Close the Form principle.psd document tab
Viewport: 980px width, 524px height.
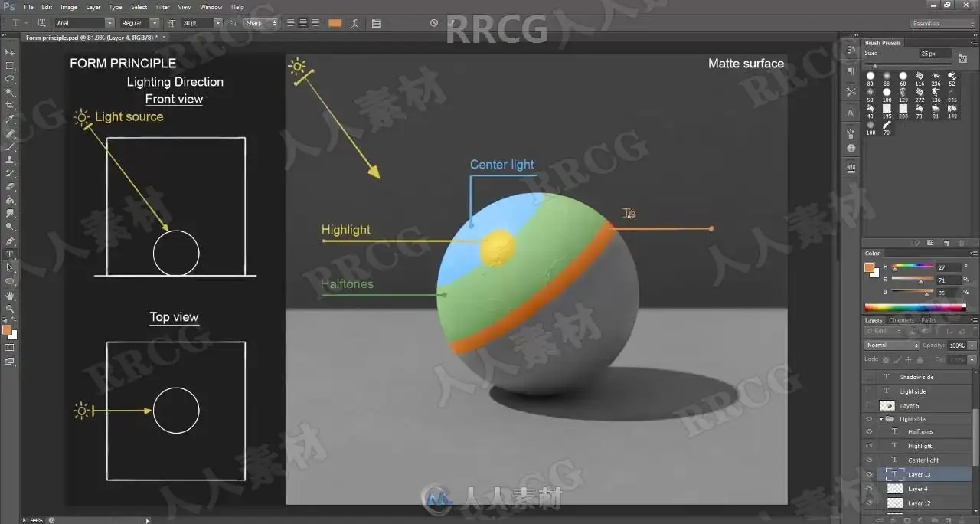(x=163, y=37)
